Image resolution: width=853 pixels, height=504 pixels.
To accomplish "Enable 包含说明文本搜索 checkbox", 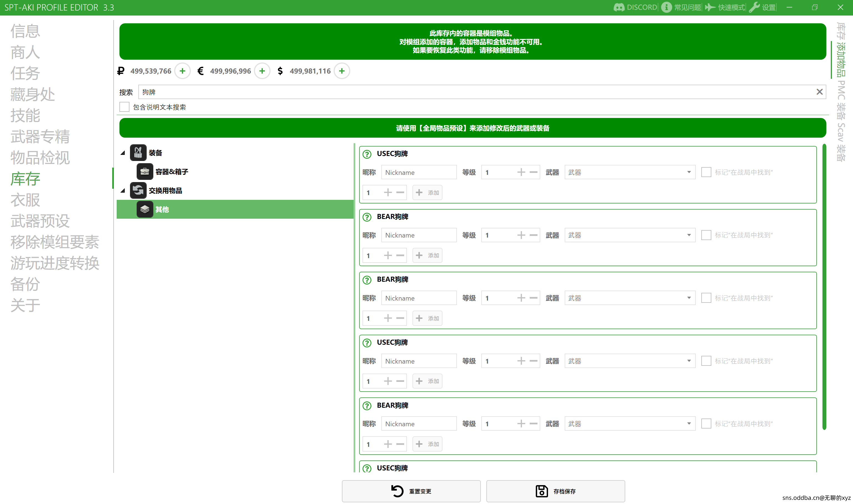I will [124, 107].
